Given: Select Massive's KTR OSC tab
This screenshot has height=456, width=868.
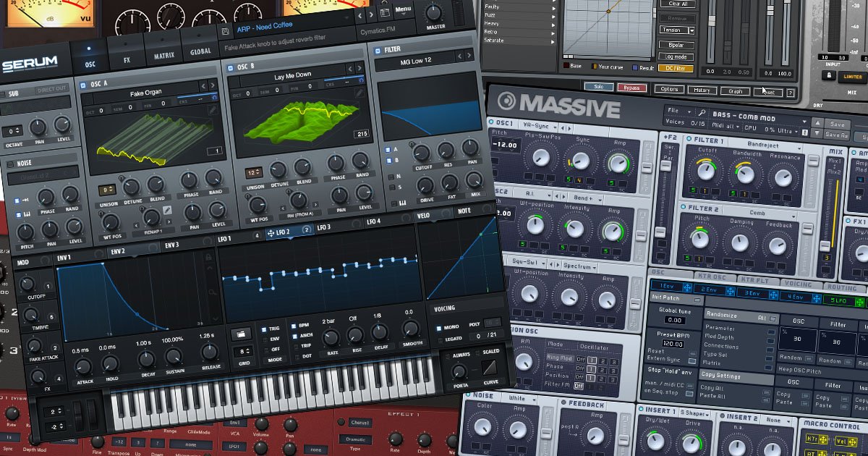Looking at the screenshot, I should 712,277.
